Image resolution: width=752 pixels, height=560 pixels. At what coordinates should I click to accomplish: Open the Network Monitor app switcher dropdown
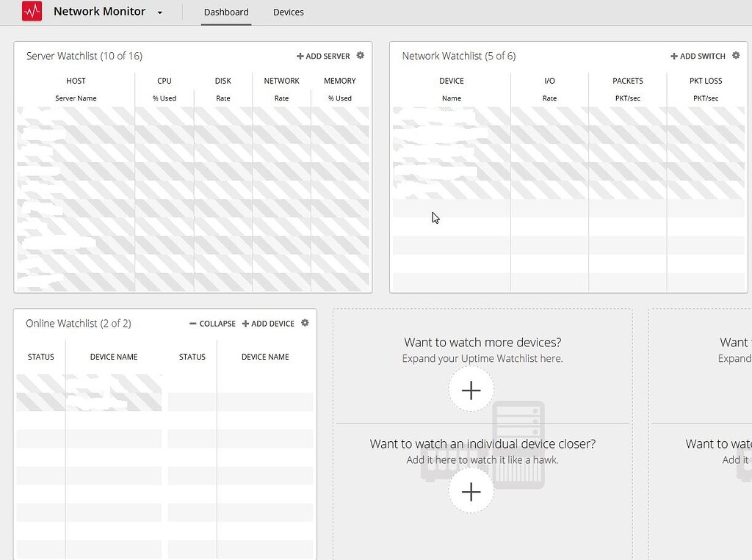click(159, 12)
